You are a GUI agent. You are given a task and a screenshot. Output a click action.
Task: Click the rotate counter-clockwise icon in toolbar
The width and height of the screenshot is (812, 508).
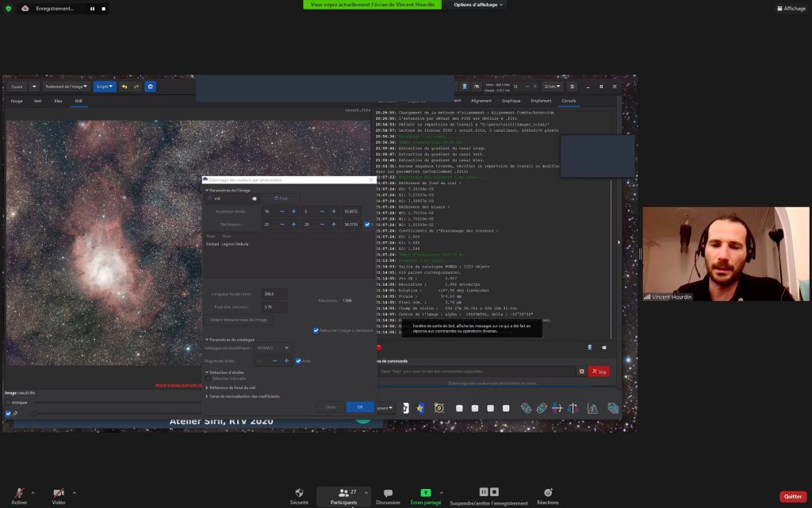tap(527, 409)
